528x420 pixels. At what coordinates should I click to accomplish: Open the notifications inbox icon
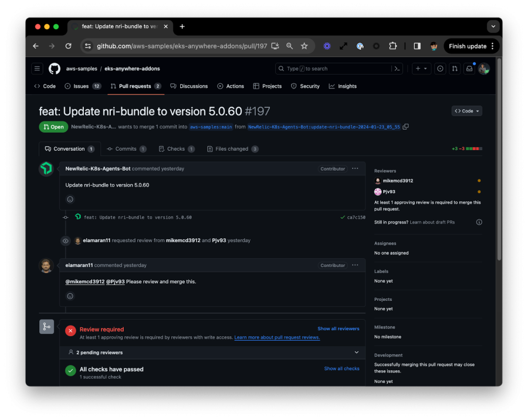pos(469,69)
